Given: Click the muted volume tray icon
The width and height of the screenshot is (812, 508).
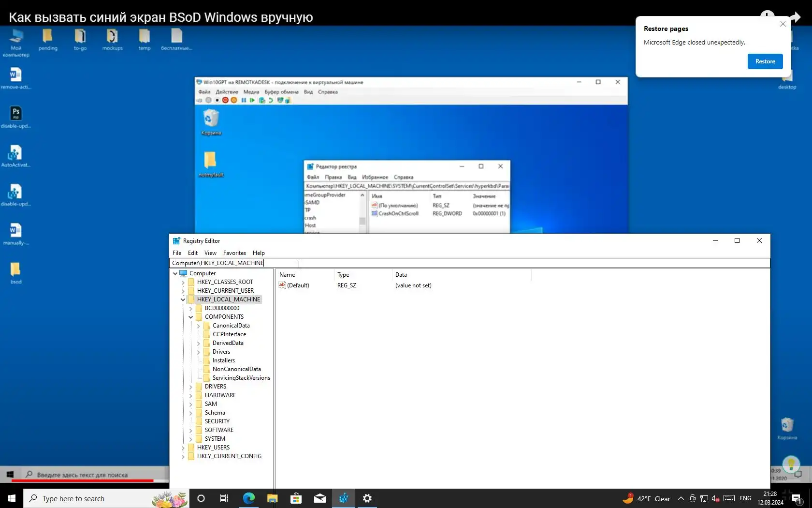Looking at the screenshot, I should [716, 499].
